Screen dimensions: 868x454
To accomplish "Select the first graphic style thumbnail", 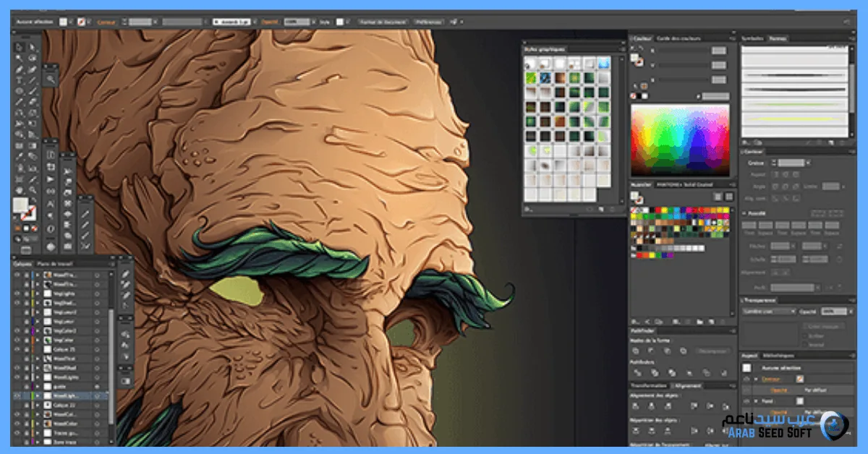I will pyautogui.click(x=531, y=64).
